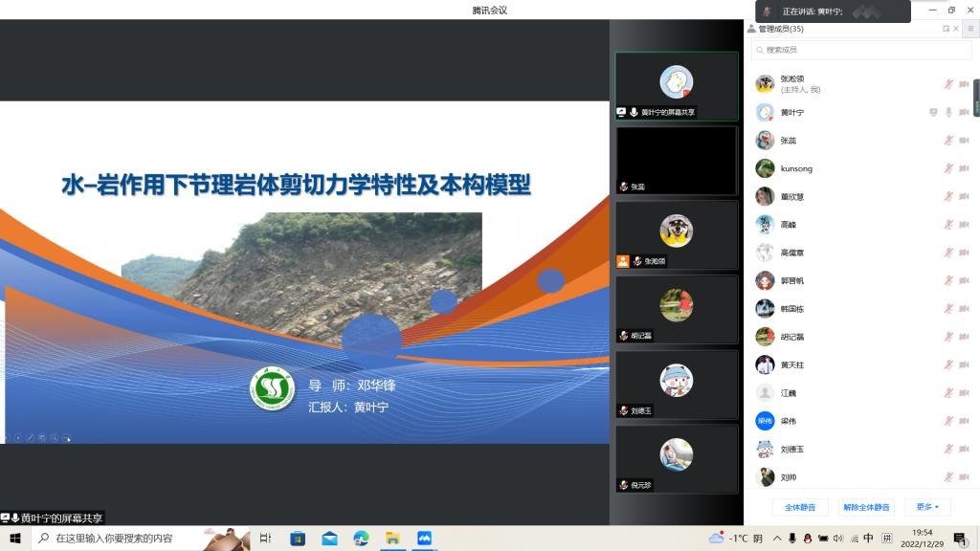Open Mail app from taskbar

[329, 538]
